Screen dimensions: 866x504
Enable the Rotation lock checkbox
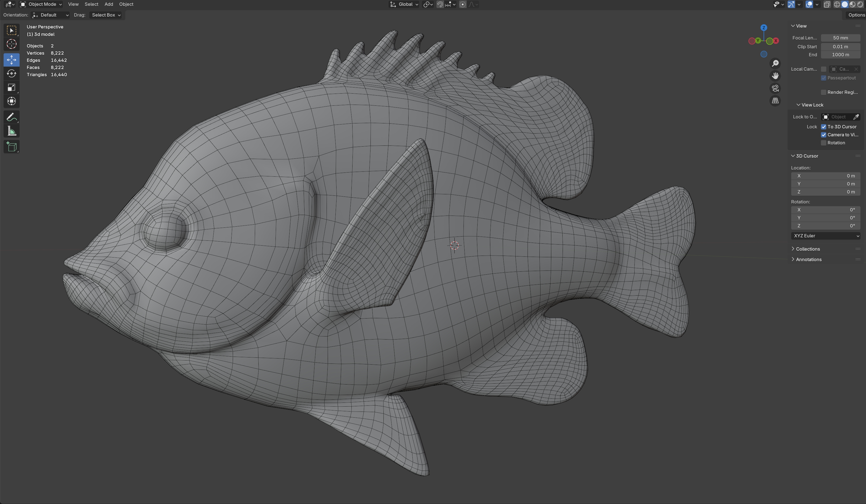(823, 143)
